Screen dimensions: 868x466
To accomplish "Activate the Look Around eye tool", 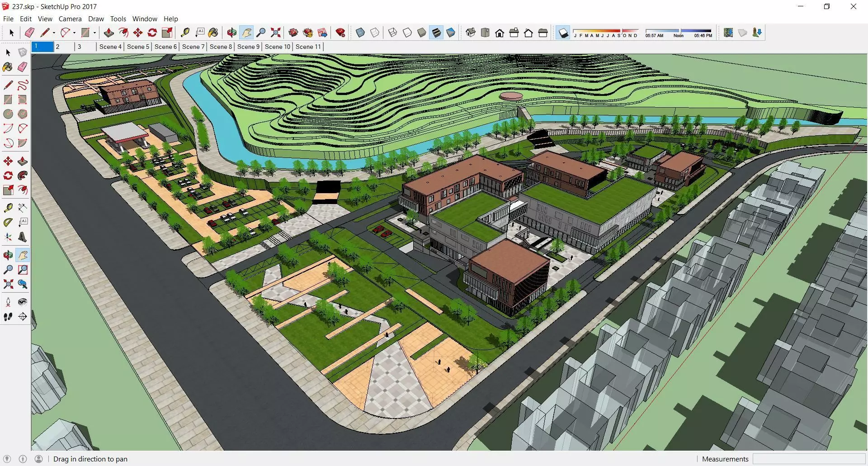I will point(23,302).
